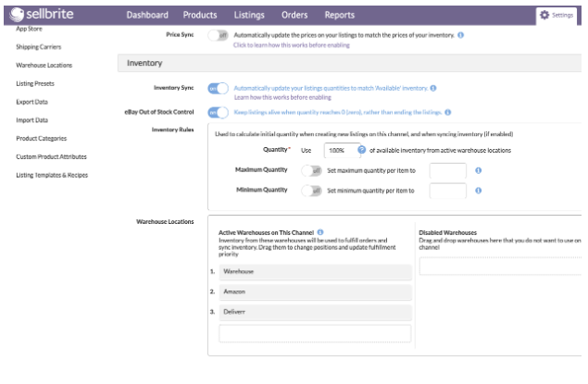The height and width of the screenshot is (384, 588).
Task: Open the Reports menu
Action: point(340,15)
